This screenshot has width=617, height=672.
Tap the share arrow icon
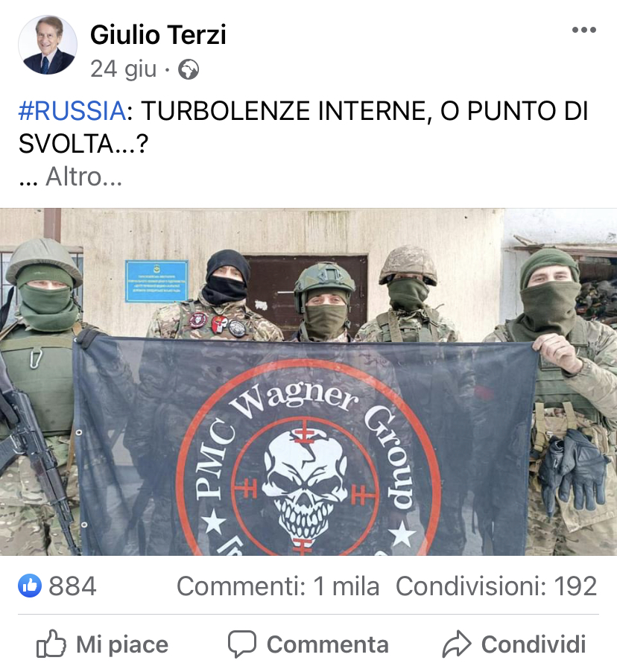[x=457, y=644]
